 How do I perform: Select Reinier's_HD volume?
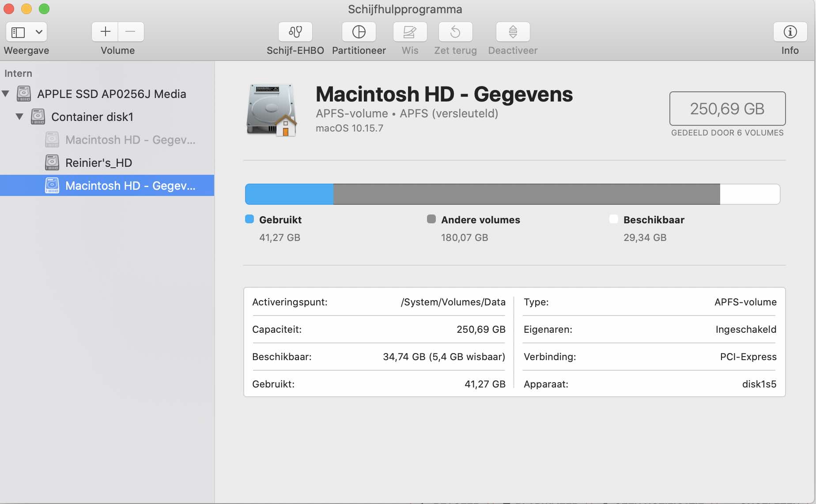point(107,162)
